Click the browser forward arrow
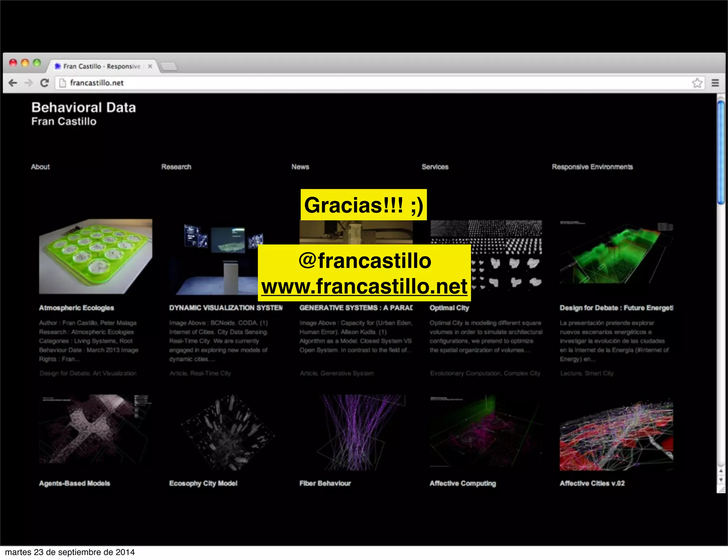The height and width of the screenshot is (560, 728). click(x=28, y=83)
